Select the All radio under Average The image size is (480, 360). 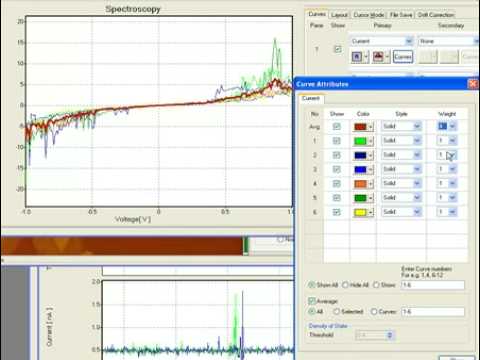pyautogui.click(x=312, y=312)
